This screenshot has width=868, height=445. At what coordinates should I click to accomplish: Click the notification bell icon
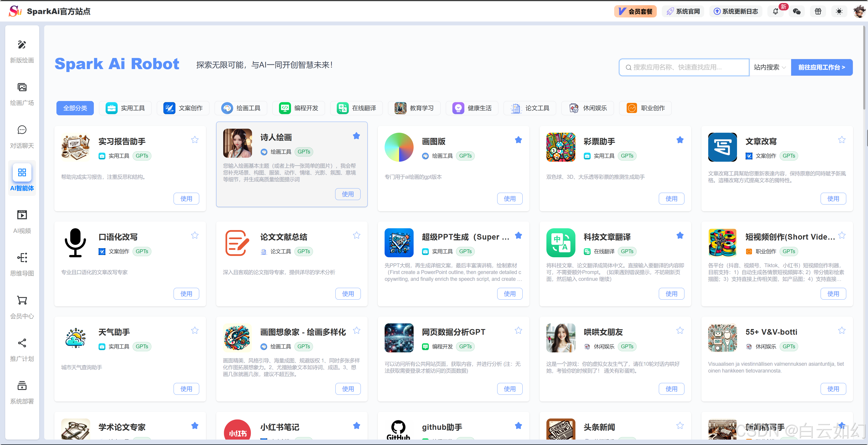coord(775,12)
